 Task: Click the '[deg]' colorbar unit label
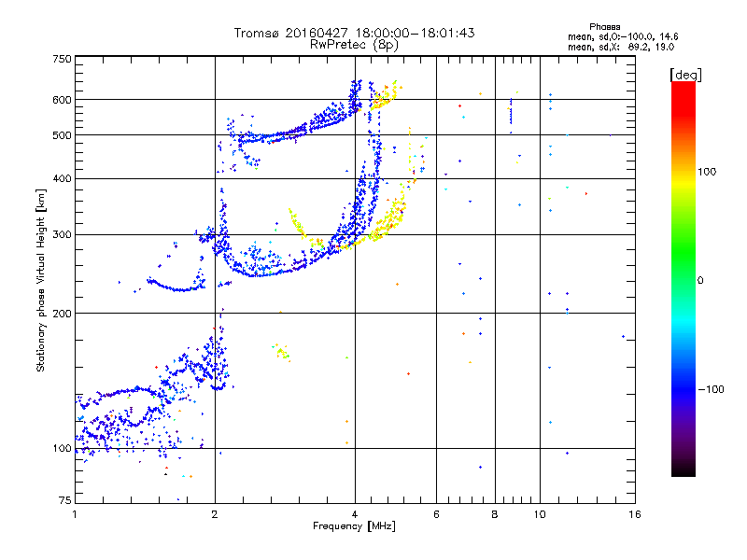tap(685, 75)
